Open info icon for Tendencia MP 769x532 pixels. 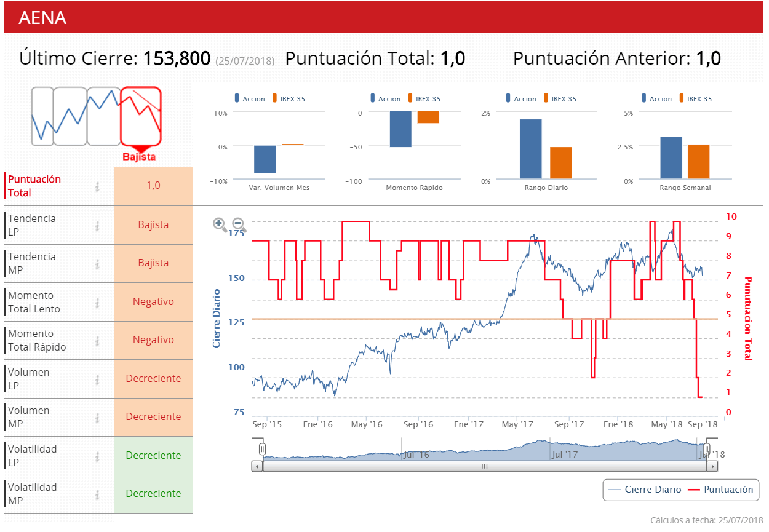97,264
